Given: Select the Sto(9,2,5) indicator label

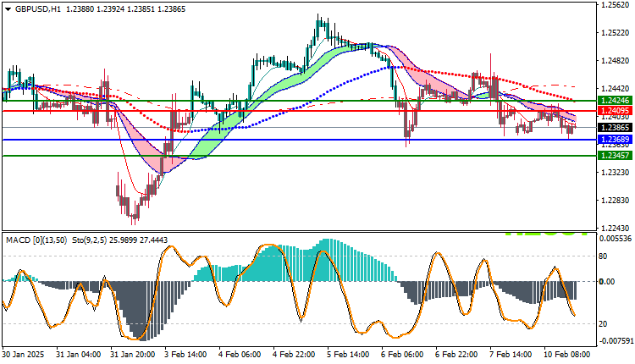Looking at the screenshot, I should coord(90,240).
